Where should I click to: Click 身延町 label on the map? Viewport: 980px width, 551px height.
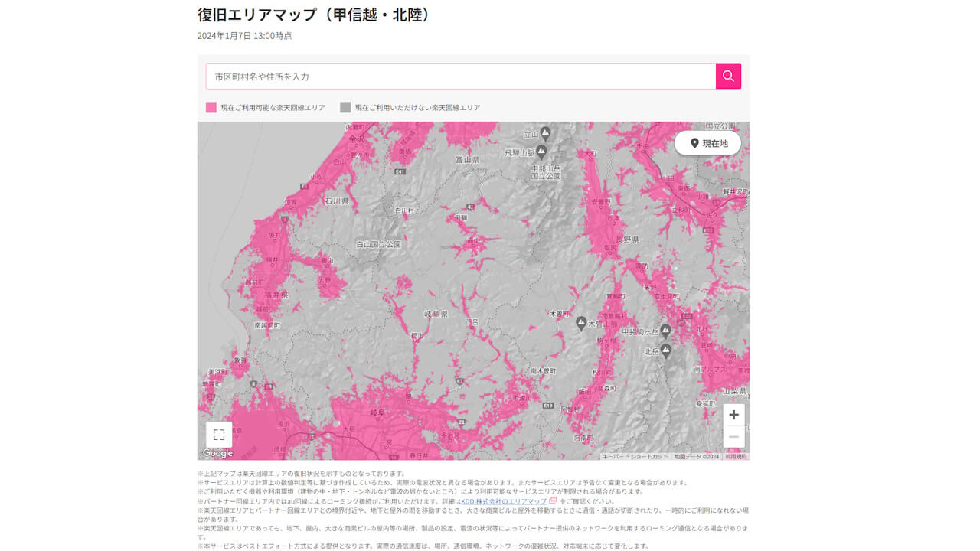pos(706,403)
